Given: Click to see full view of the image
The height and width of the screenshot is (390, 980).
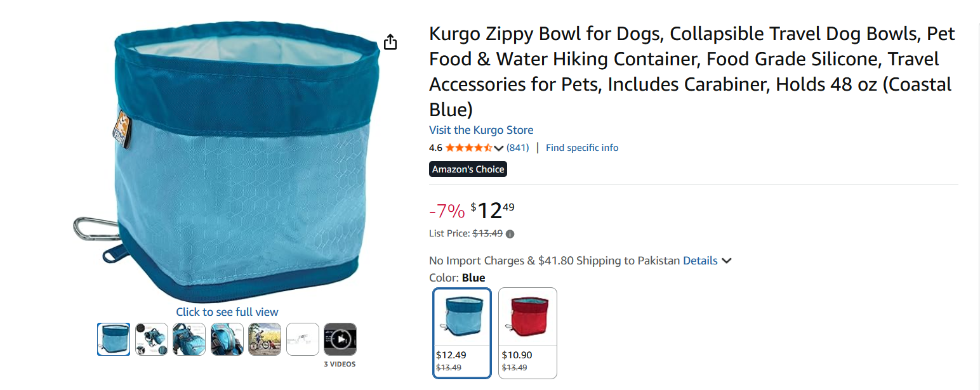Looking at the screenshot, I should [x=227, y=311].
